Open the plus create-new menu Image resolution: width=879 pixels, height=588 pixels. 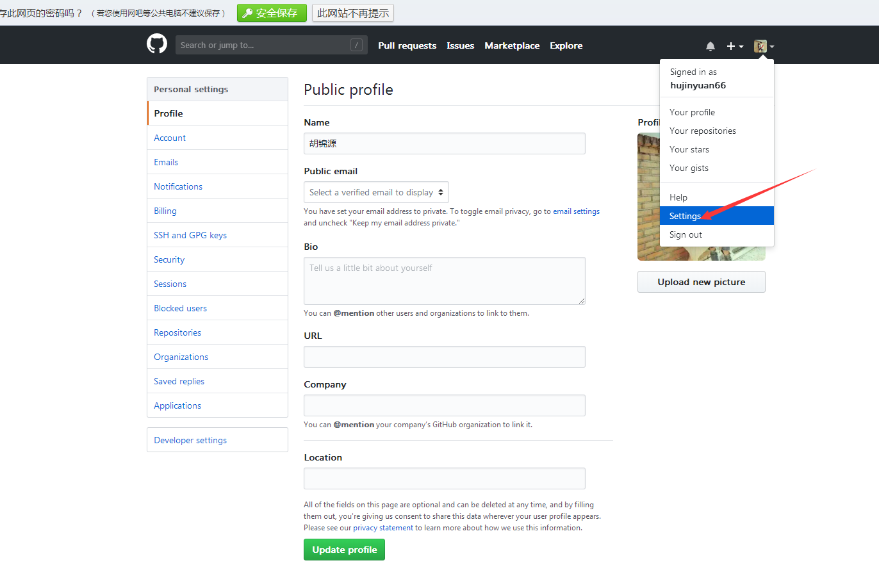(734, 46)
